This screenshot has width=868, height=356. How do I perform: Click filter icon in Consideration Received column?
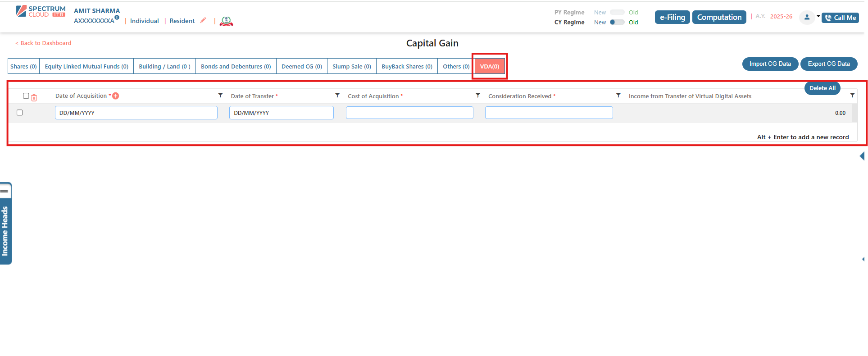(x=618, y=96)
